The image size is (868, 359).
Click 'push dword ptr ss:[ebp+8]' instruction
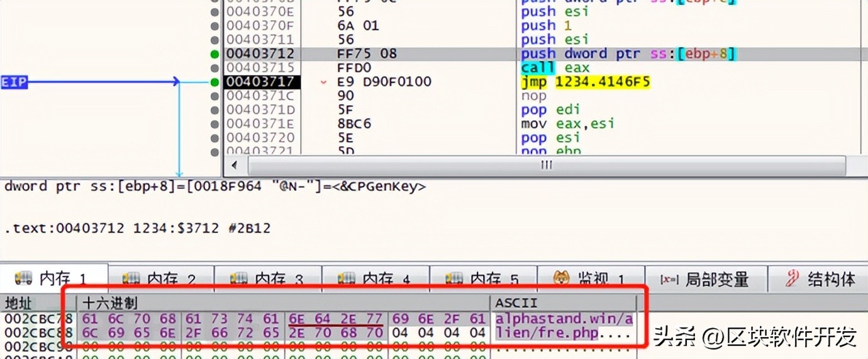coord(628,54)
